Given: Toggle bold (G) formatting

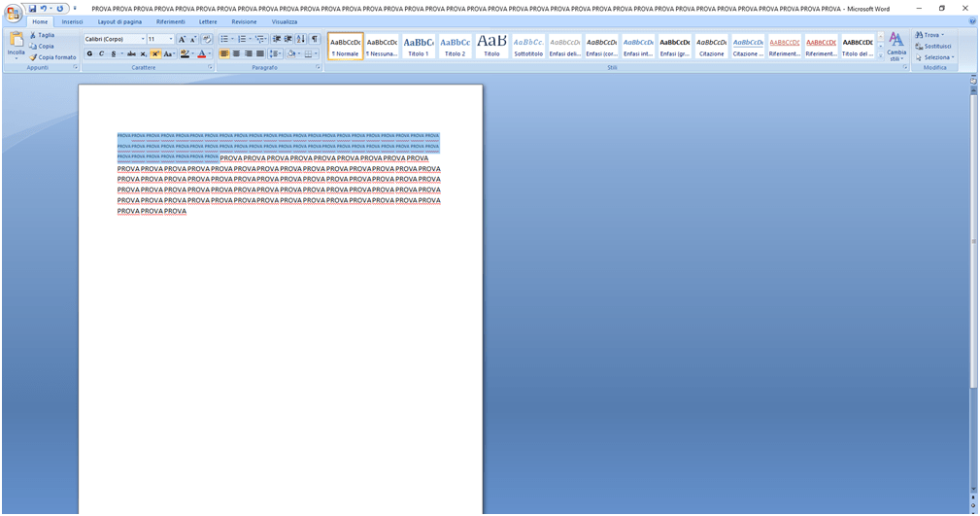Looking at the screenshot, I should 89,54.
